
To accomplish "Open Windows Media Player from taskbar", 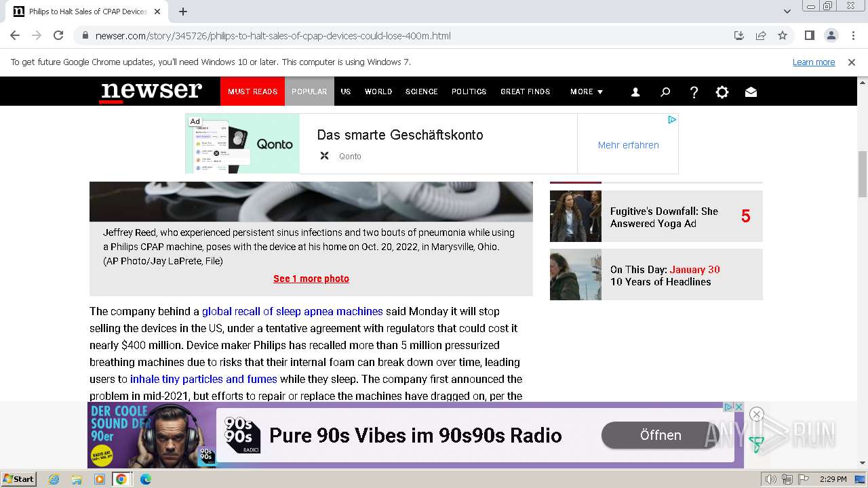I will coord(99,479).
